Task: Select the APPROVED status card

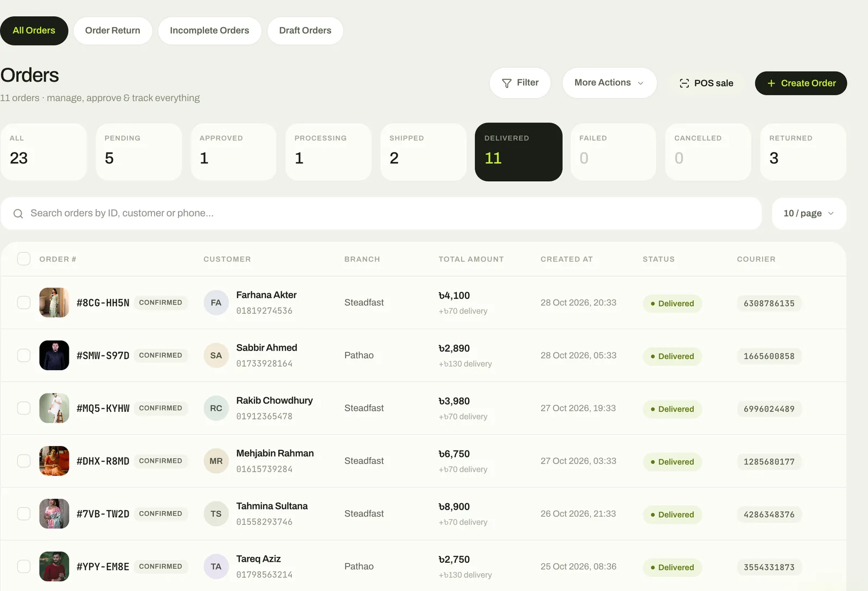Action: click(x=234, y=152)
